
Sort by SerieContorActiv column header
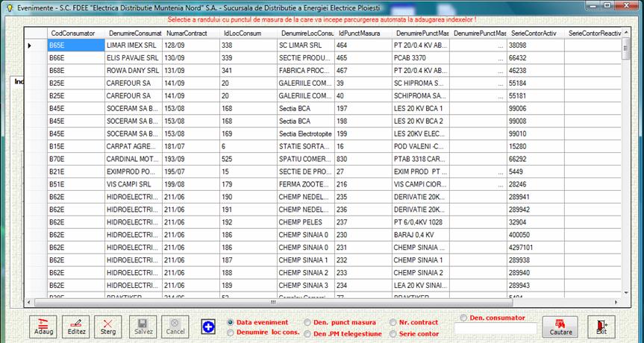point(536,34)
